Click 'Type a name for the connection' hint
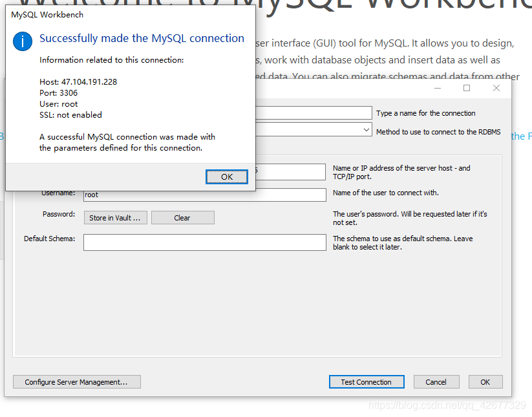Viewport: 532px width, 417px height. 426,113
